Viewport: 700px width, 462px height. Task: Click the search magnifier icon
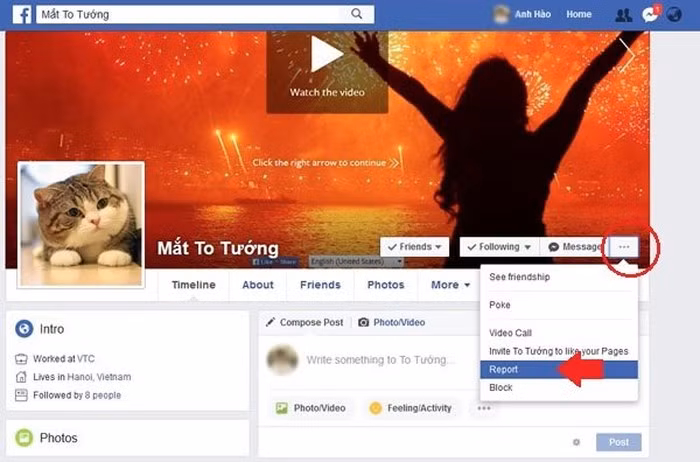(x=357, y=15)
